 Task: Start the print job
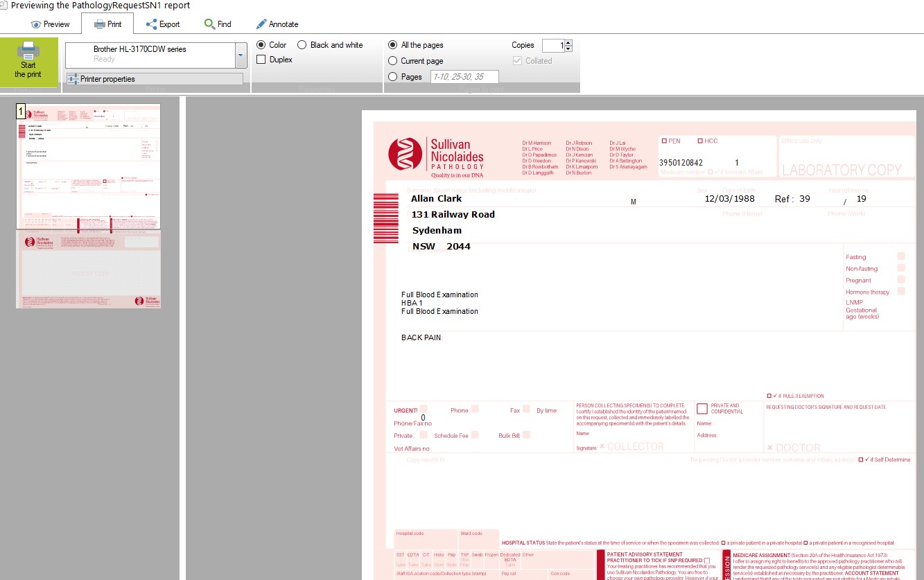coord(28,62)
